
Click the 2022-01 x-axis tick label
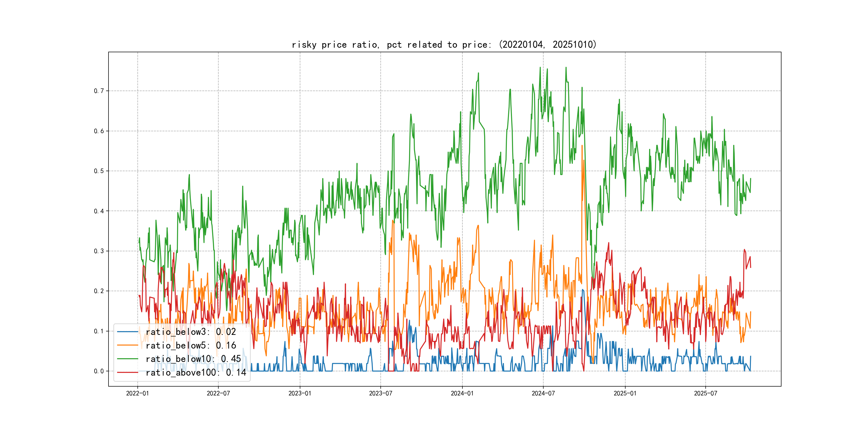137,393
